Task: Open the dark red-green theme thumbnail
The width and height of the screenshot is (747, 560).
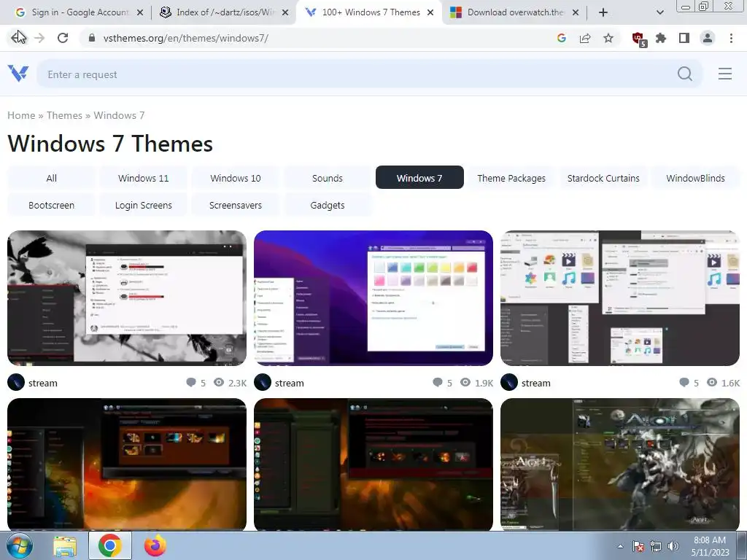Action: [373, 464]
